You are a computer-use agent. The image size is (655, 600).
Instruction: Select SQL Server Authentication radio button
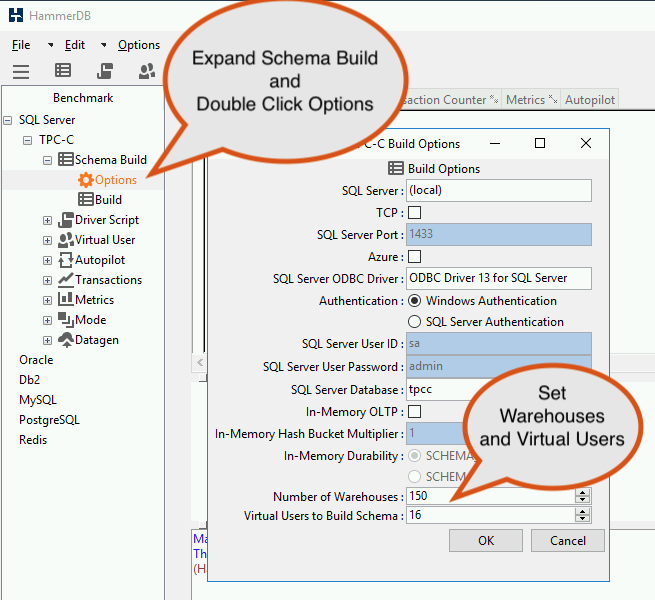coord(414,322)
